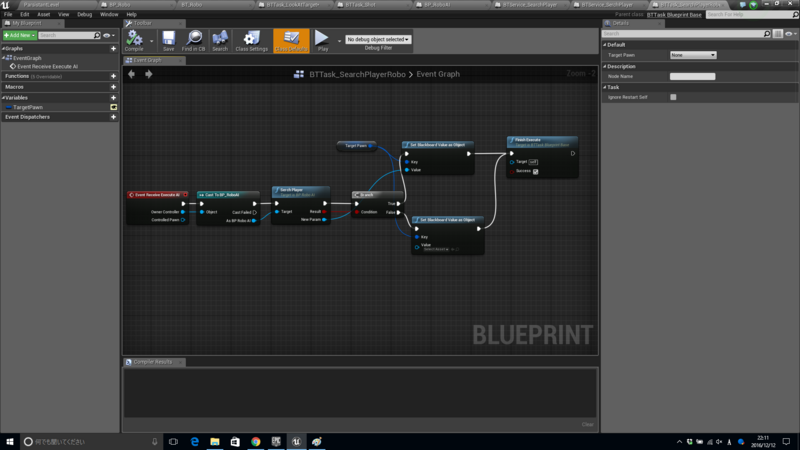Add a new variable with plus icon
The width and height of the screenshot is (800, 450).
(113, 97)
